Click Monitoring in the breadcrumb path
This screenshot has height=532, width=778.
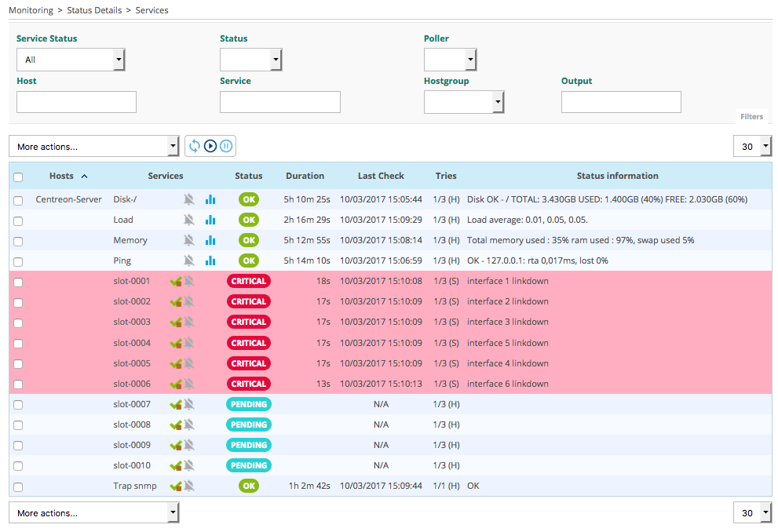point(31,10)
